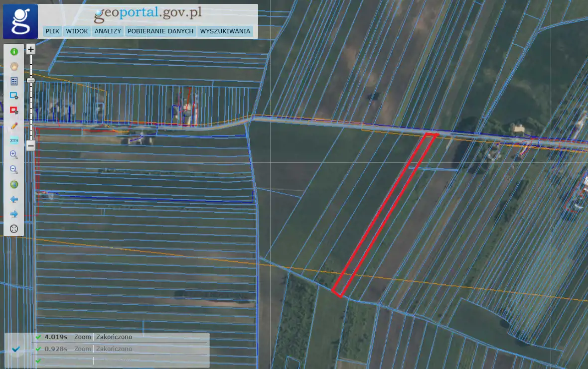The image size is (588, 369).
Task: Click the globe full extent icon
Action: coord(14,184)
